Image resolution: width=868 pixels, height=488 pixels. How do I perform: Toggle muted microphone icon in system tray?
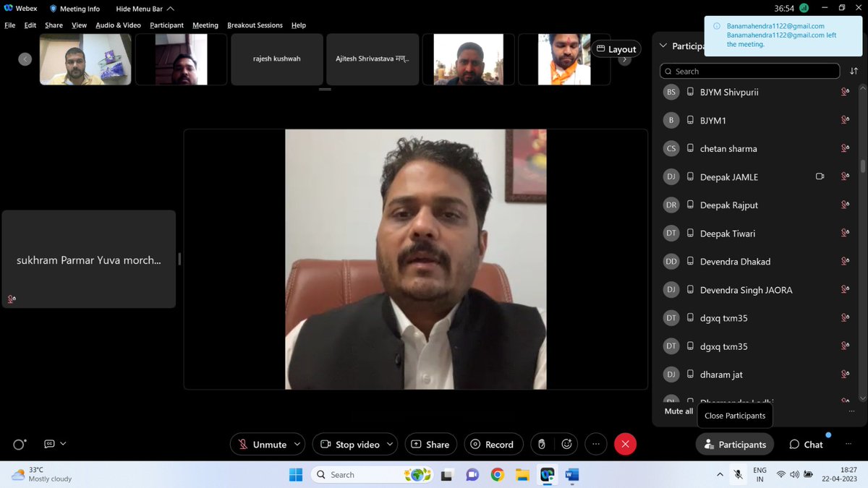tap(738, 474)
